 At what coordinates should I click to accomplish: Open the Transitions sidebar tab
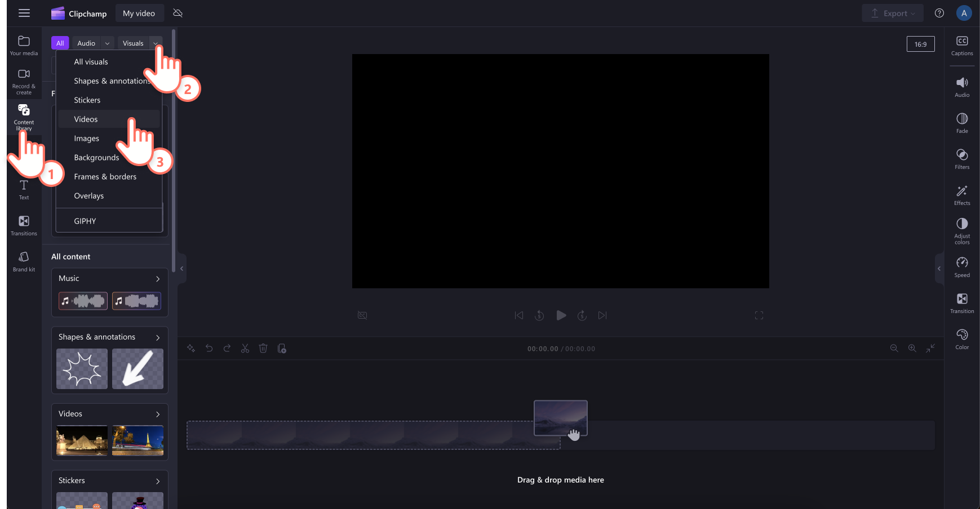(24, 226)
